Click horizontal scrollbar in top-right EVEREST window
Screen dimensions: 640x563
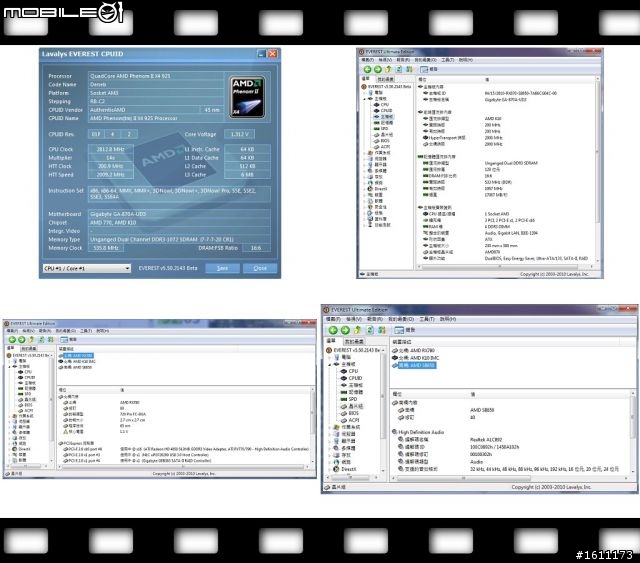500,267
